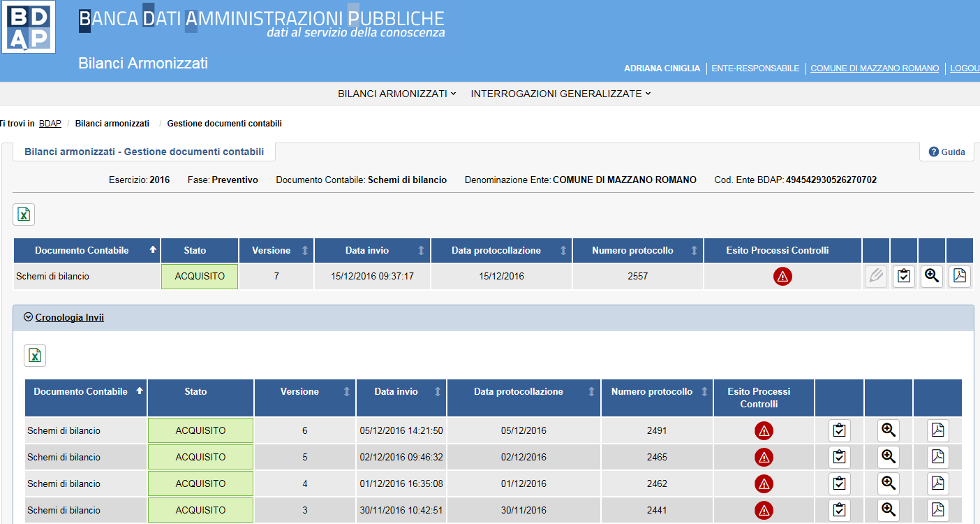Image resolution: width=980 pixels, height=524 pixels.
Task: Sort Cronologia table by Data invio
Action: (401, 398)
